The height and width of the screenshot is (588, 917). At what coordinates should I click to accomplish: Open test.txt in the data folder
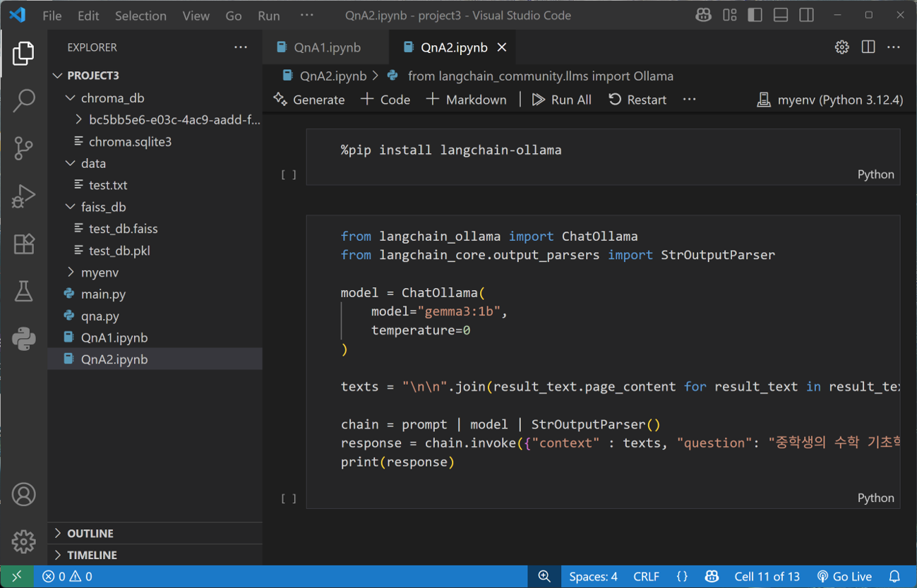coord(155,185)
